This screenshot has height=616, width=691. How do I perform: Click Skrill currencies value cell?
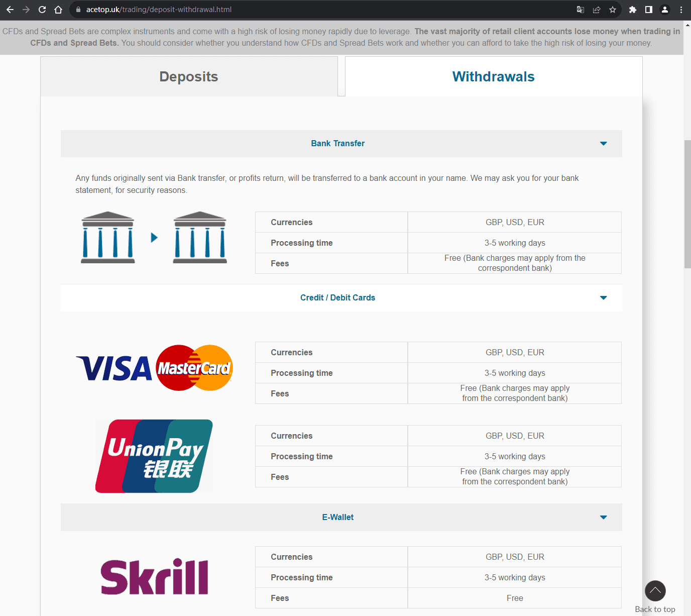click(x=515, y=557)
